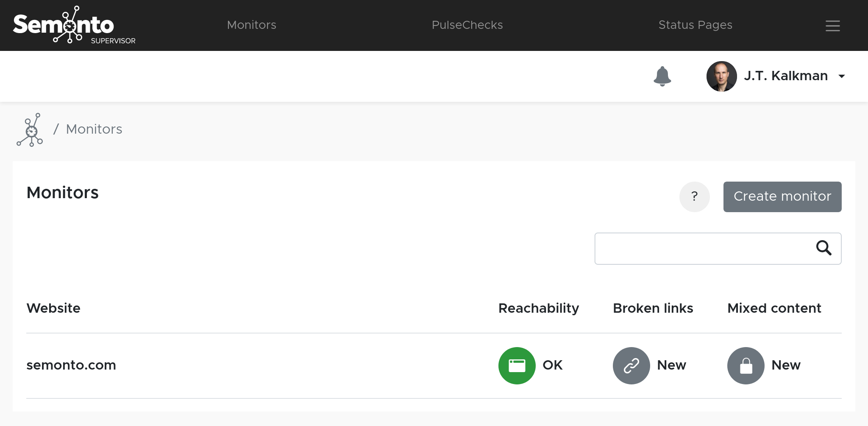This screenshot has width=868, height=426.
Task: Open the J.T. Kalkman user menu
Action: click(785, 76)
